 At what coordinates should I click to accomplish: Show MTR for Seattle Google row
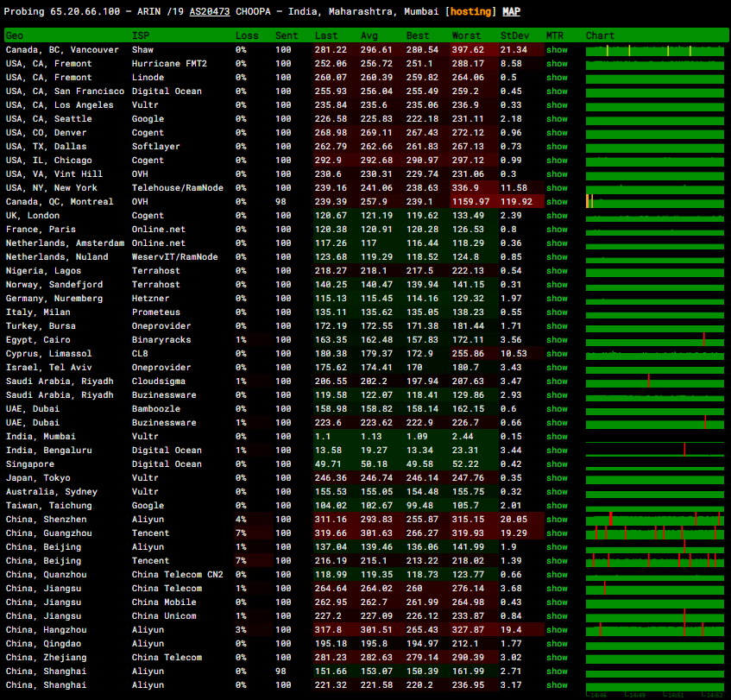(x=557, y=119)
